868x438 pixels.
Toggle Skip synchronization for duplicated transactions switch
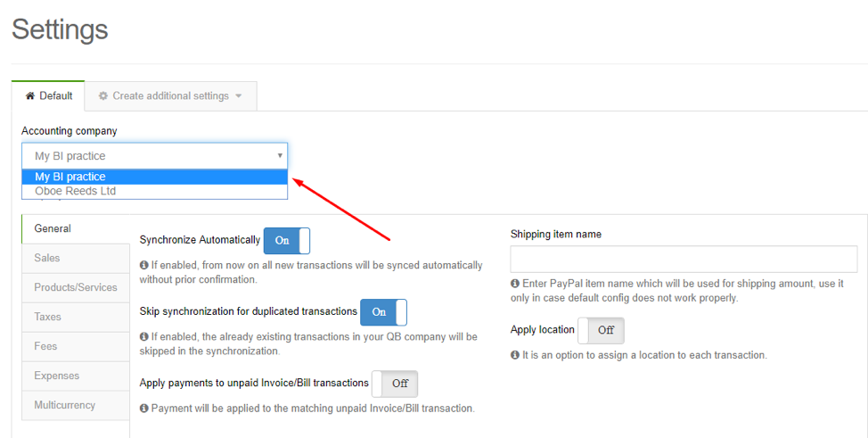coord(383,312)
